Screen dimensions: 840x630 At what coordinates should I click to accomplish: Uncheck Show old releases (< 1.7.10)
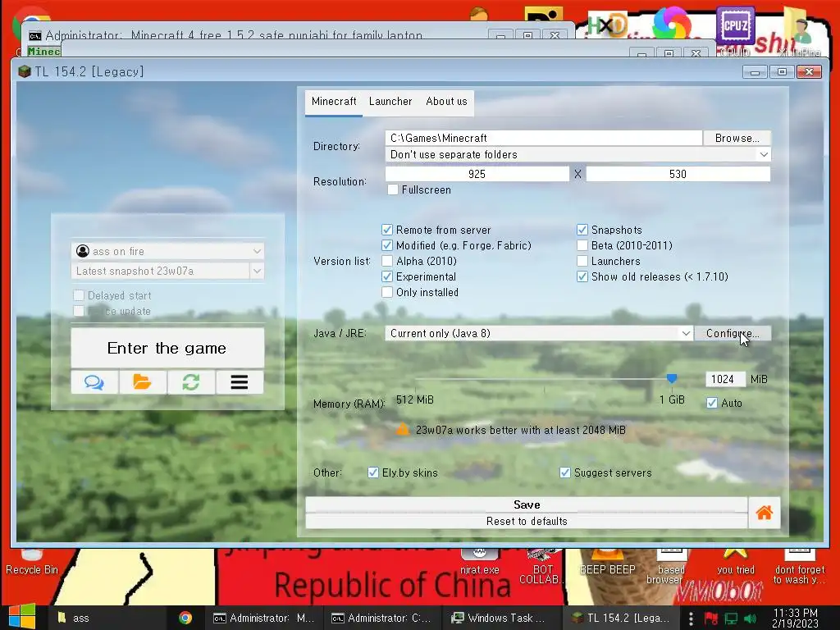(x=582, y=276)
